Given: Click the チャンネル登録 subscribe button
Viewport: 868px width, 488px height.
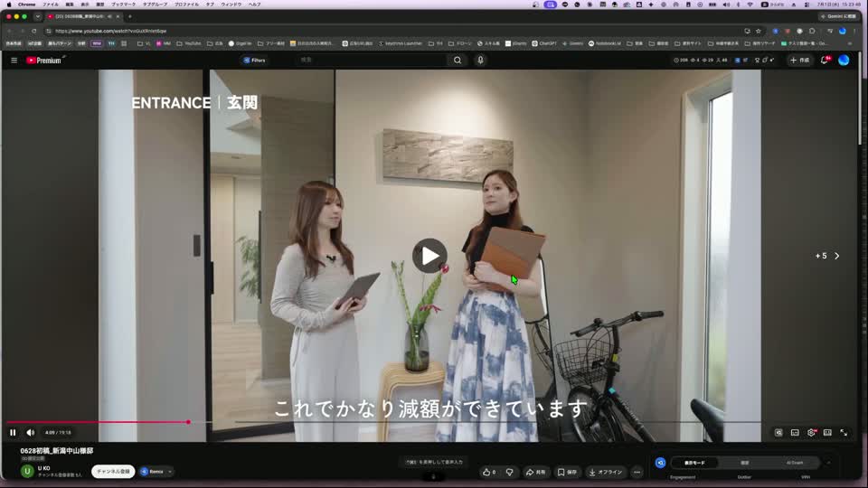Looking at the screenshot, I should coord(113,472).
